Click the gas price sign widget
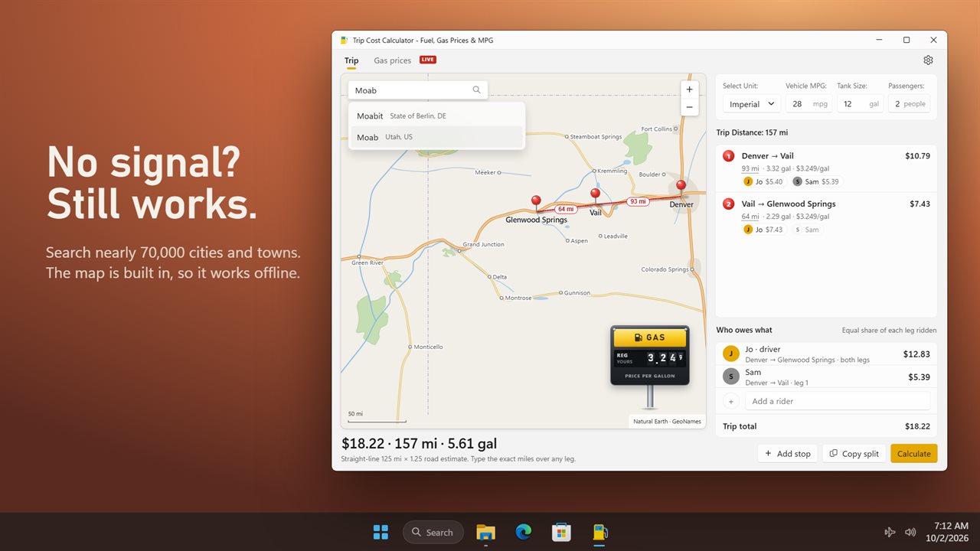980x551 pixels. tap(650, 356)
